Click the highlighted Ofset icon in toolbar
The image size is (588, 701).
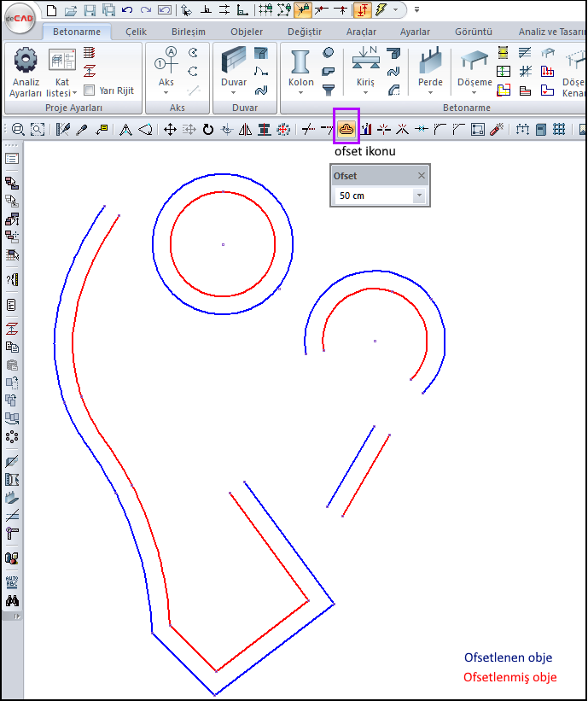(x=346, y=129)
